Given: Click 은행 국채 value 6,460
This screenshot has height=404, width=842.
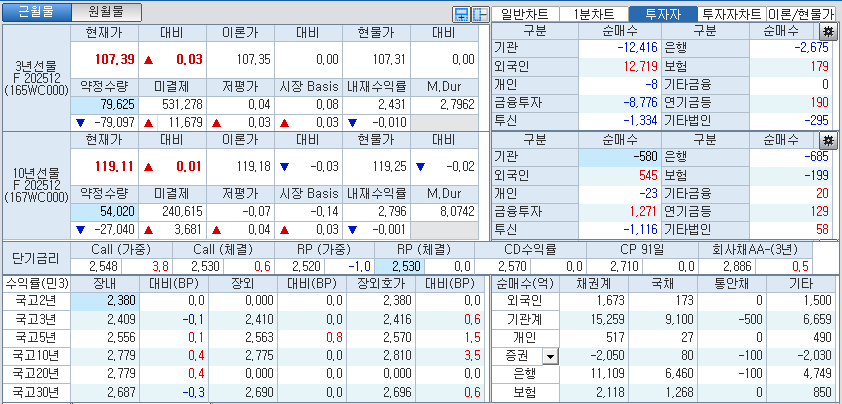Looking at the screenshot, I should [678, 374].
